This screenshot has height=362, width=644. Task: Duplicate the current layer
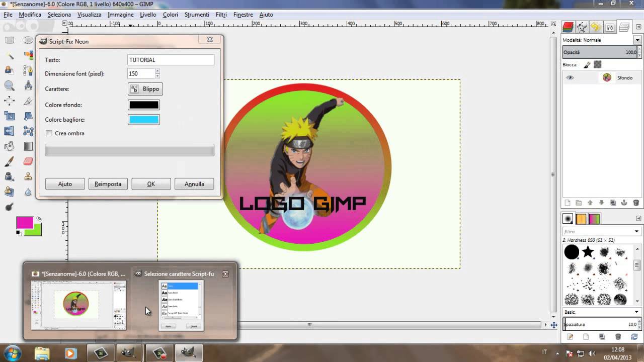[x=613, y=203]
